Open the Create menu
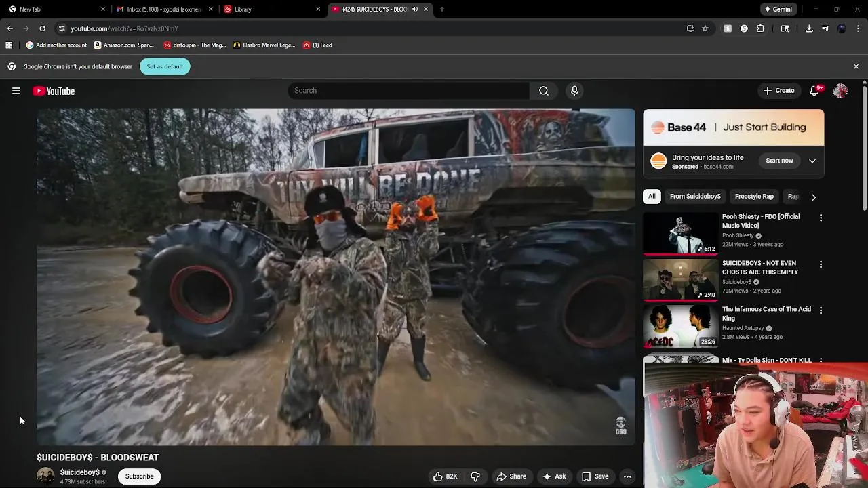This screenshot has height=488, width=868. pyautogui.click(x=778, y=91)
